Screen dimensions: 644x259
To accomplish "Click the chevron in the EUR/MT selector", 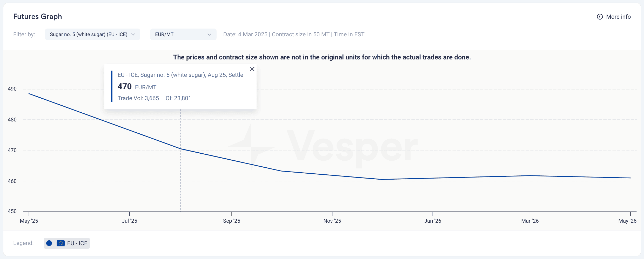I will (x=209, y=35).
